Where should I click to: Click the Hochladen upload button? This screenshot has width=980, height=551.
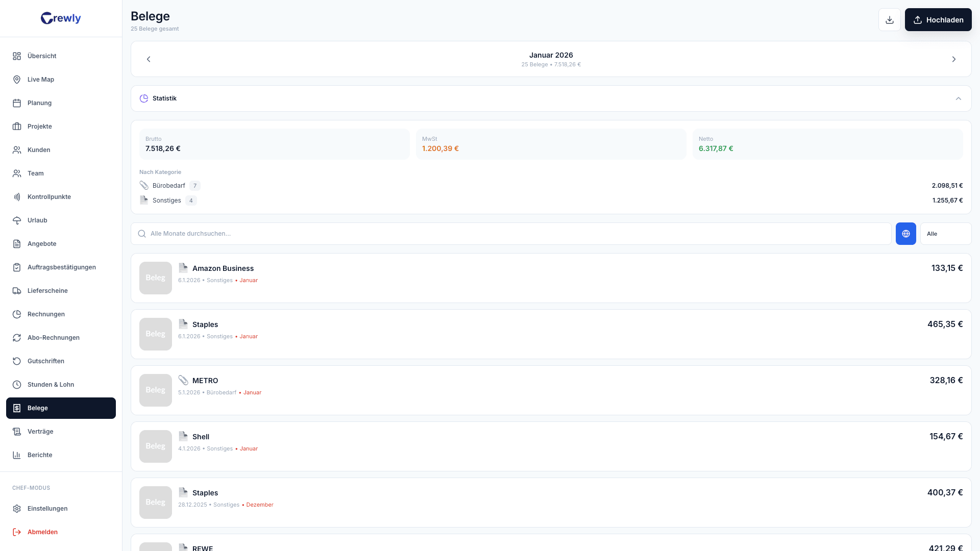[x=938, y=20]
